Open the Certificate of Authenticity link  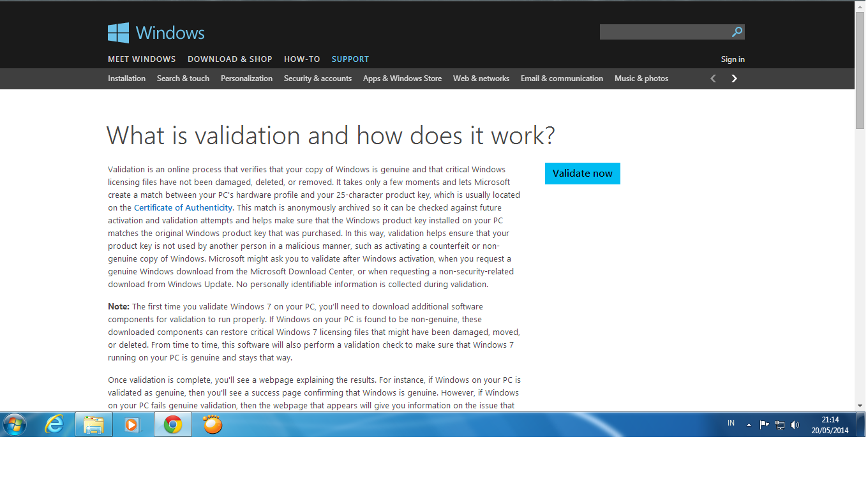[183, 208]
